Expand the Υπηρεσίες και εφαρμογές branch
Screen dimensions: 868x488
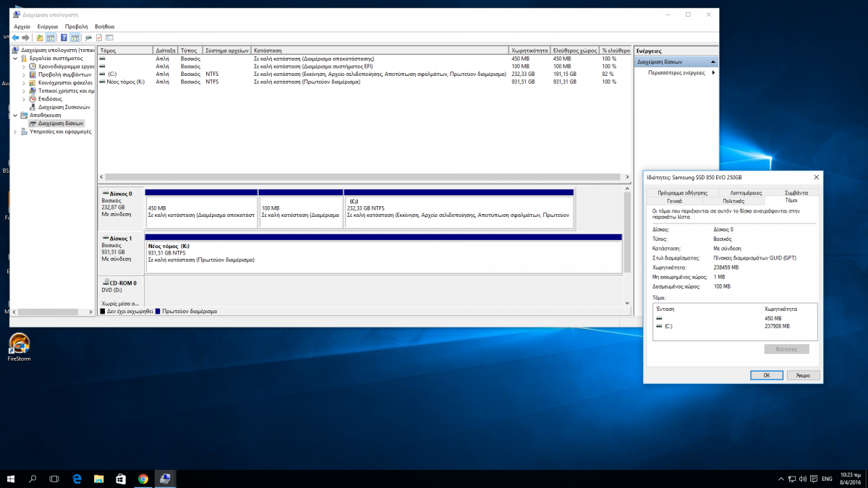(x=16, y=132)
